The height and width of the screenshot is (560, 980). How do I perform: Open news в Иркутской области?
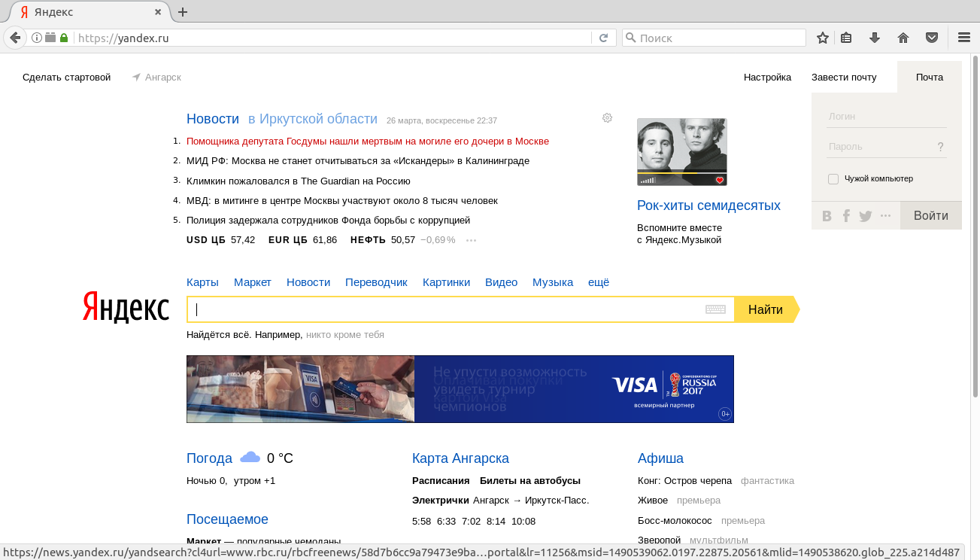pyautogui.click(x=313, y=119)
